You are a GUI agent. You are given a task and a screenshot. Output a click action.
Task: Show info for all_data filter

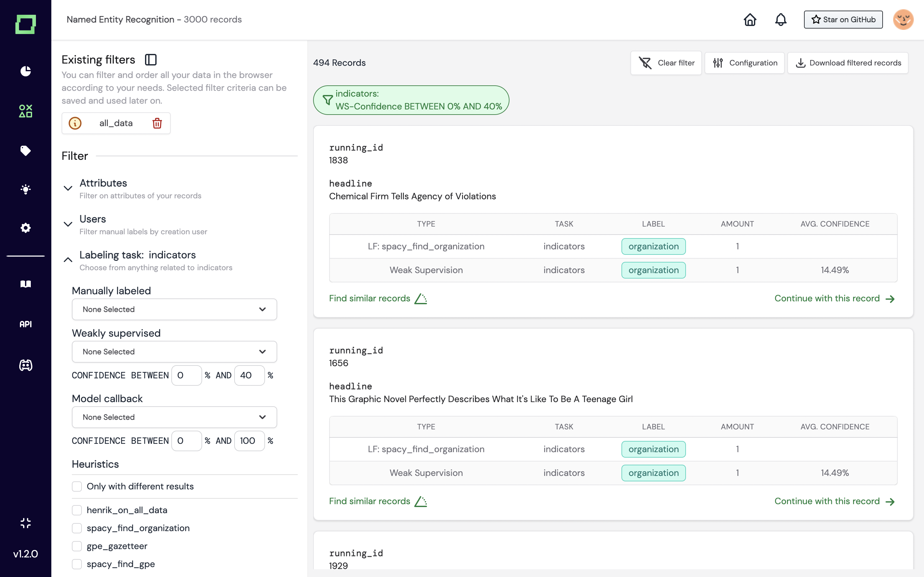point(75,123)
